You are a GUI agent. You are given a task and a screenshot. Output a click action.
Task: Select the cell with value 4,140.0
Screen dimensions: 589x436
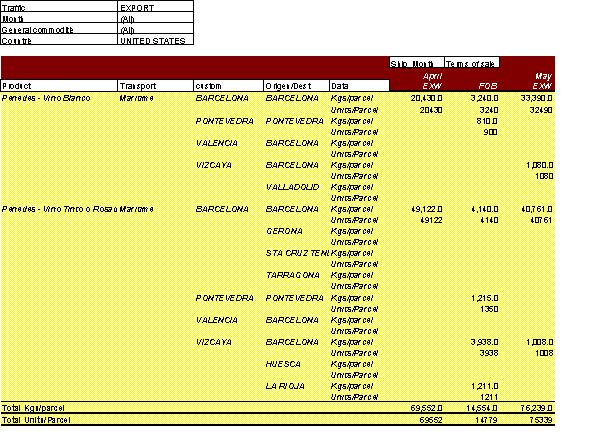(485, 209)
